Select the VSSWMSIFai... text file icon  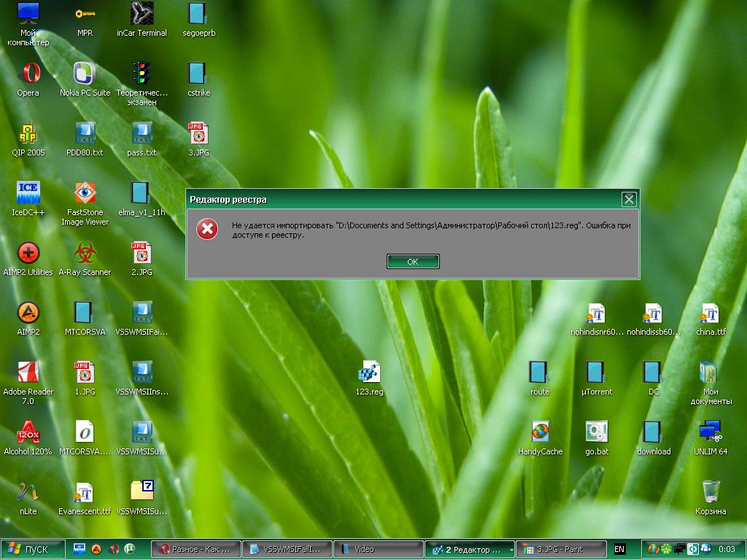pyautogui.click(x=142, y=318)
